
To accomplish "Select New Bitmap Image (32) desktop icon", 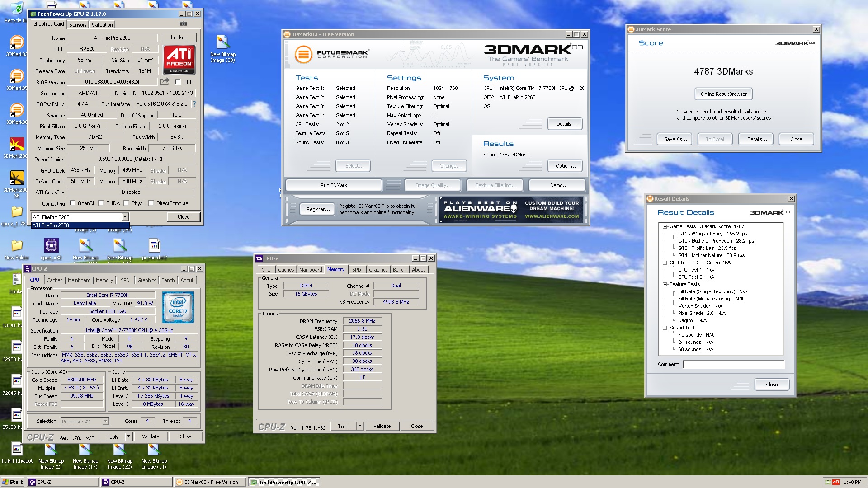I will [x=119, y=457].
